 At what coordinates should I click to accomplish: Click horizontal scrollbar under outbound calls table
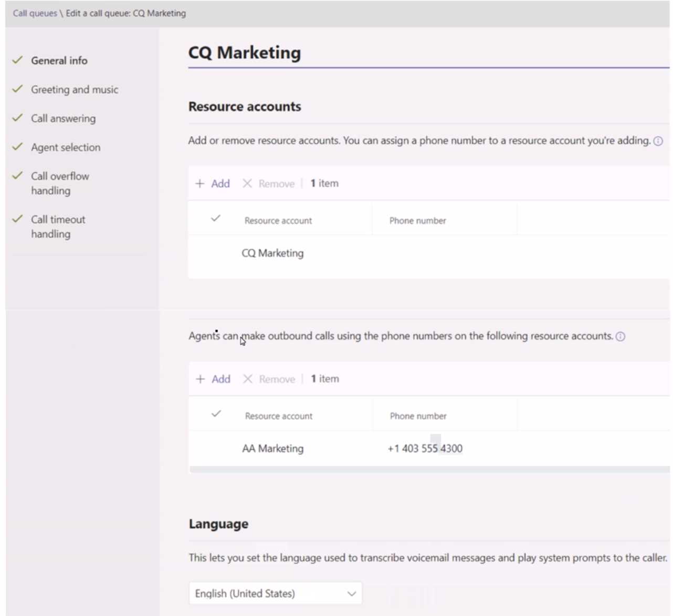point(428,470)
